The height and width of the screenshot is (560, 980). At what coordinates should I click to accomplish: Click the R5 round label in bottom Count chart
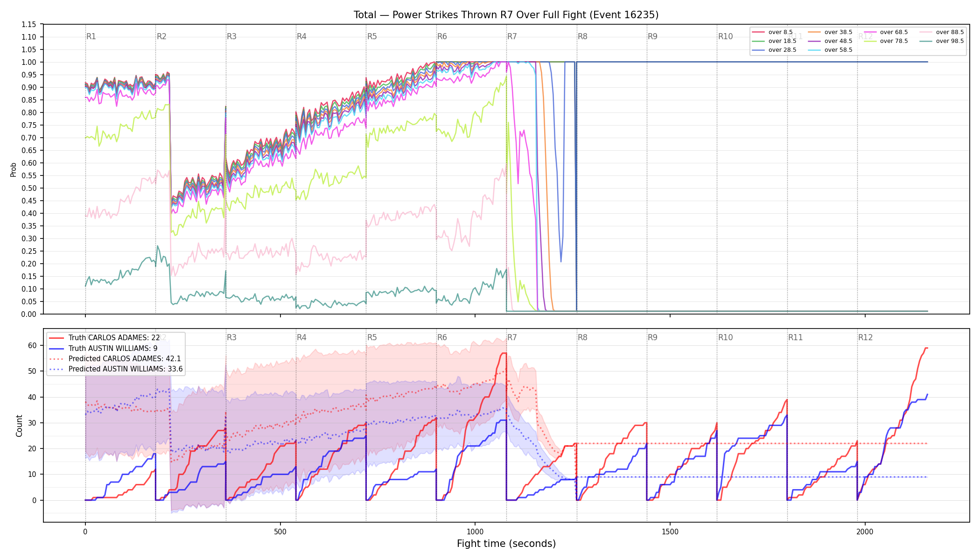coord(372,337)
